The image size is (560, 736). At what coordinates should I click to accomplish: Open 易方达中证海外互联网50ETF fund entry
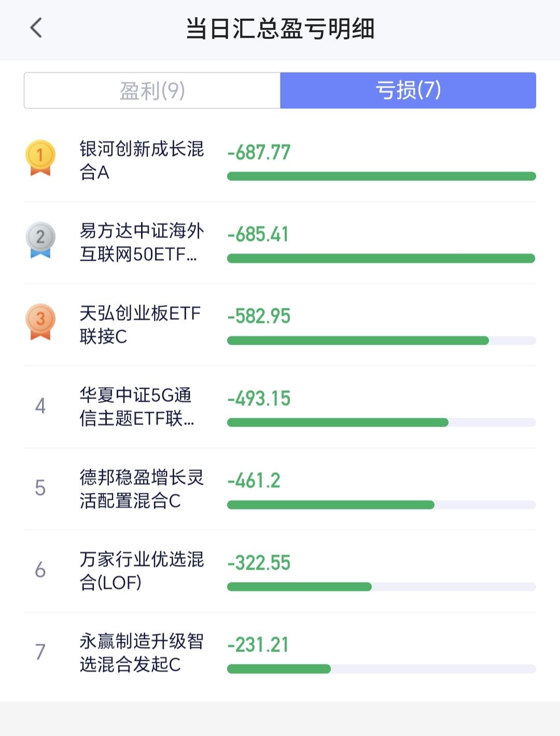pos(280,243)
